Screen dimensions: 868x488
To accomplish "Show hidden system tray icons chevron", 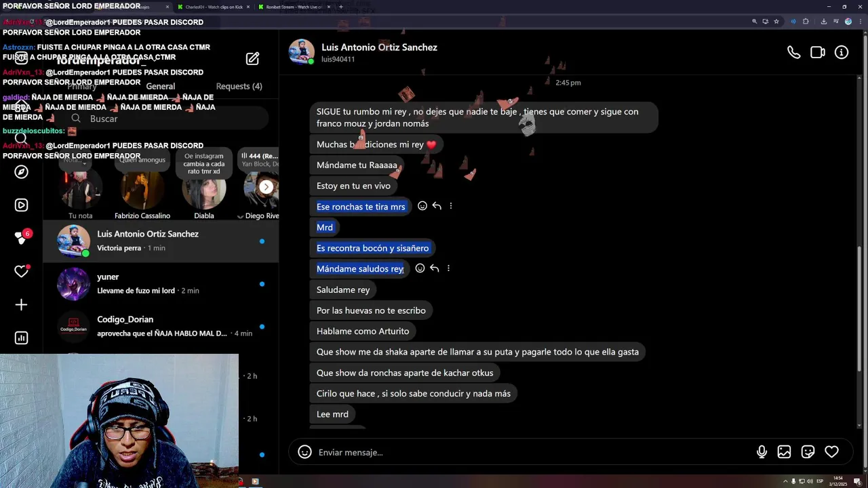I will click(x=784, y=481).
